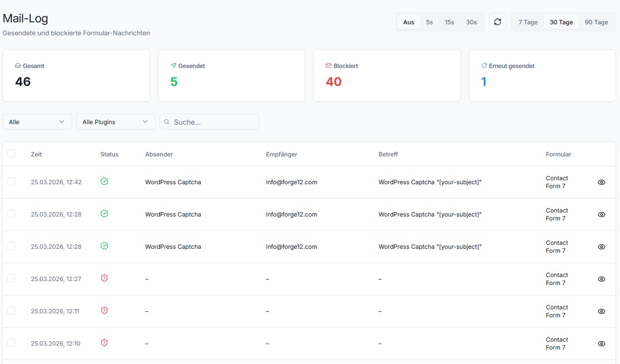Open the Alle Plugins dropdown

point(115,121)
